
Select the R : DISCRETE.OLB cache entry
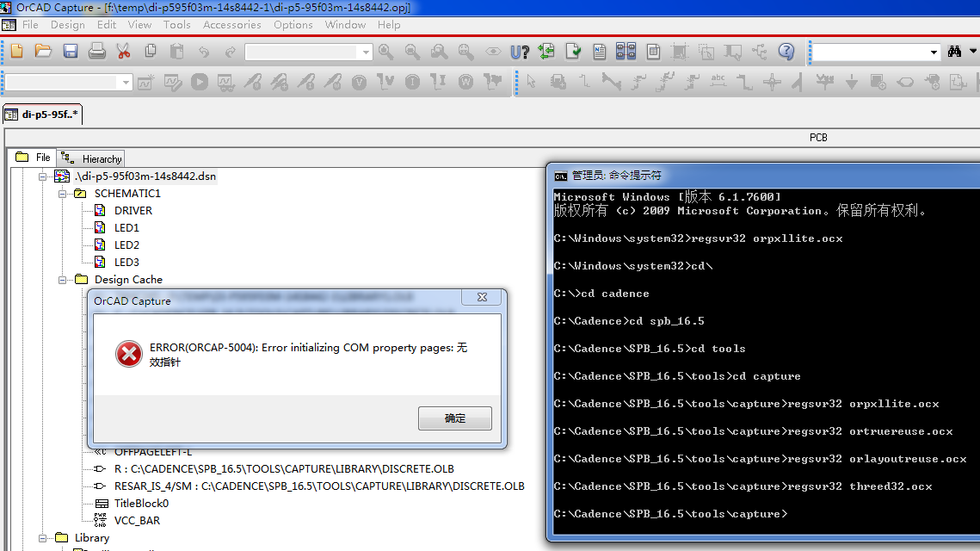[284, 469]
